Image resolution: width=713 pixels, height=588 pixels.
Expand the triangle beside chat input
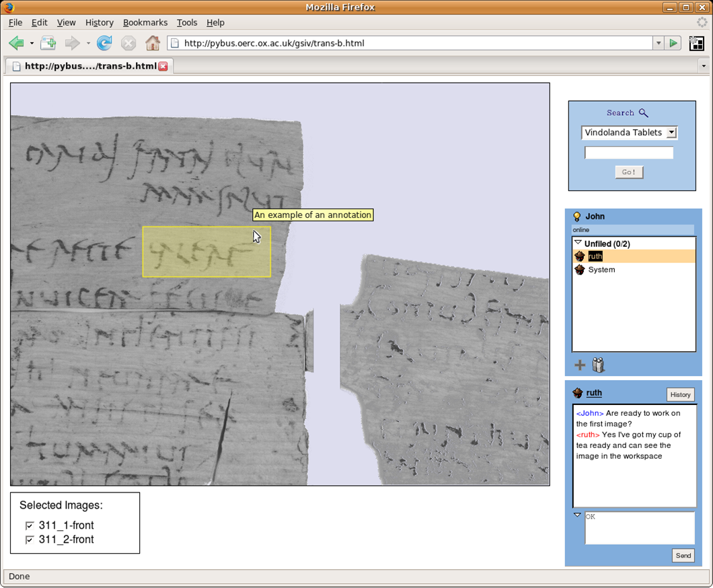point(577,515)
